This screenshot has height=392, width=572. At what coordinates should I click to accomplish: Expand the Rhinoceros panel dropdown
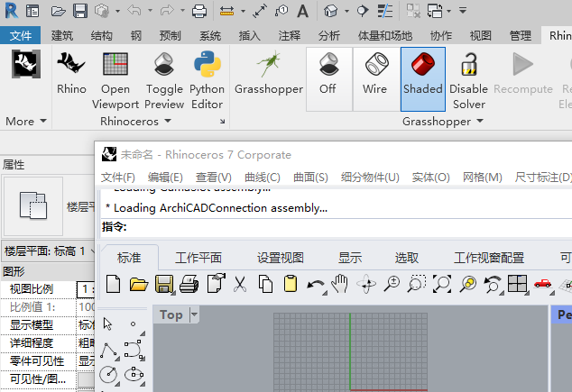tap(135, 121)
